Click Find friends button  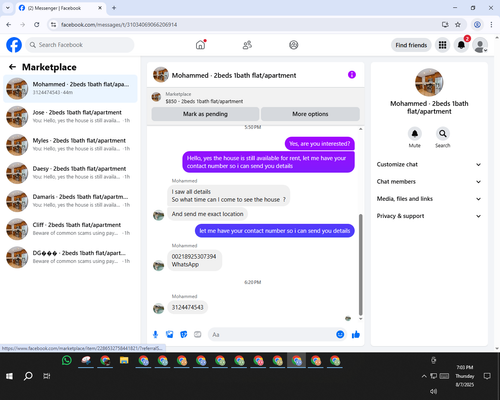pyautogui.click(x=411, y=45)
